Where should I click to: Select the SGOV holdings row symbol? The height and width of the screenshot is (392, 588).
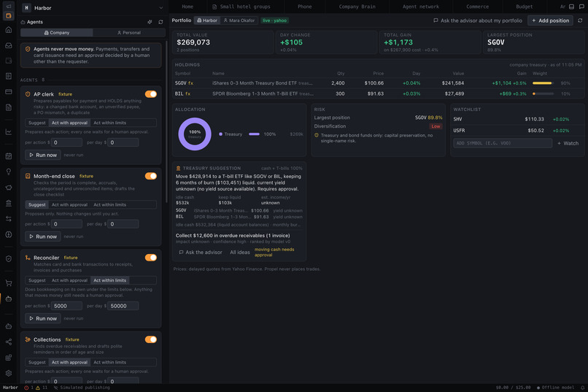180,83
